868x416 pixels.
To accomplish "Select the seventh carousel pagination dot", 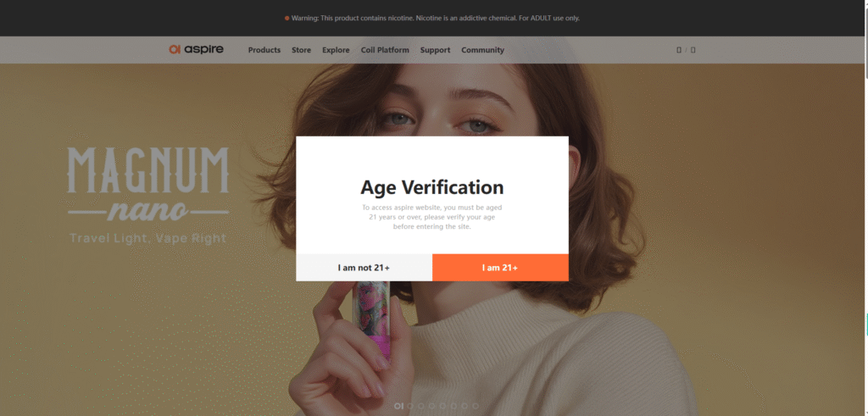I will (465, 407).
